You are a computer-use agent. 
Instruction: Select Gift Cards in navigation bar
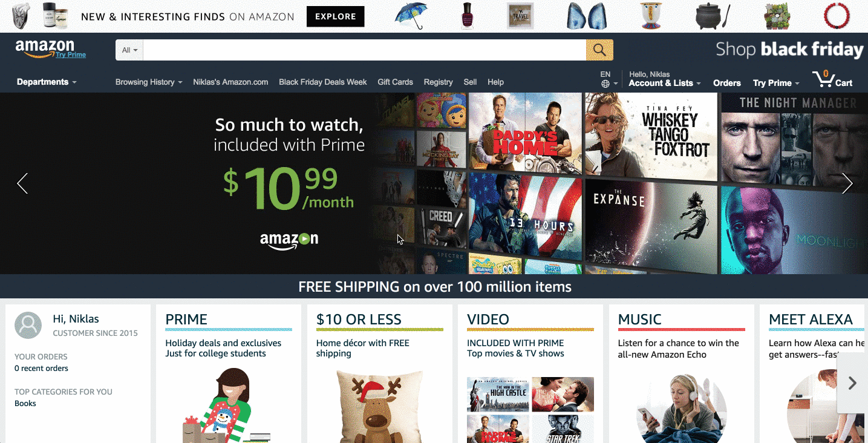click(395, 82)
